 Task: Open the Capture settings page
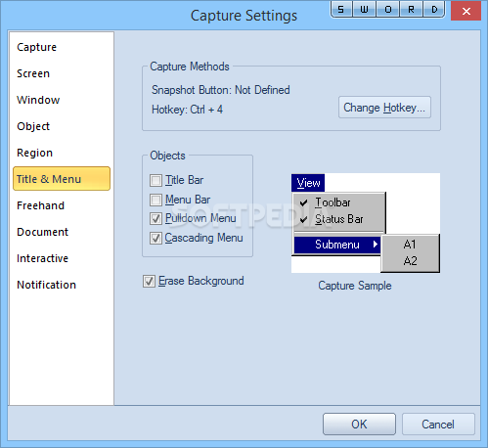click(36, 47)
